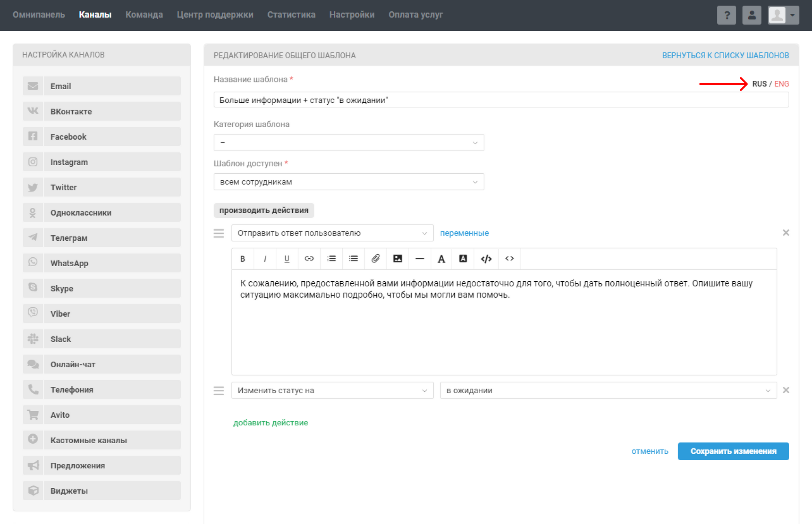The image size is (812, 524).
Task: Switch the template language to ENG
Action: click(x=781, y=84)
